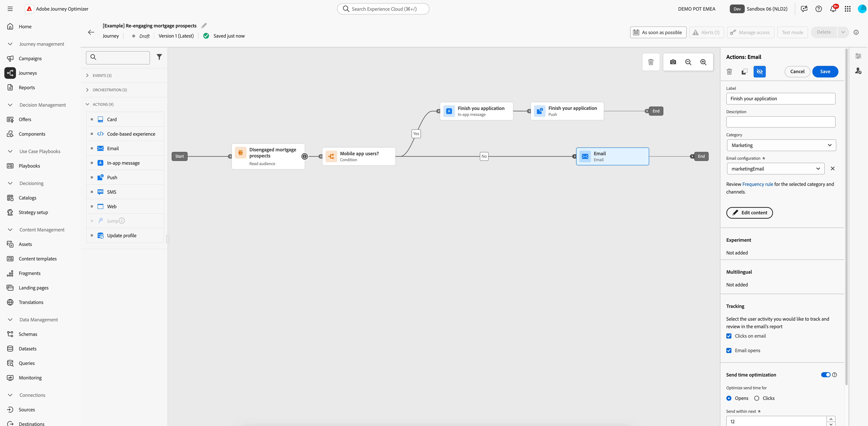Open Campaigns in the left navigation
Image resolution: width=868 pixels, height=426 pixels.
click(x=30, y=59)
